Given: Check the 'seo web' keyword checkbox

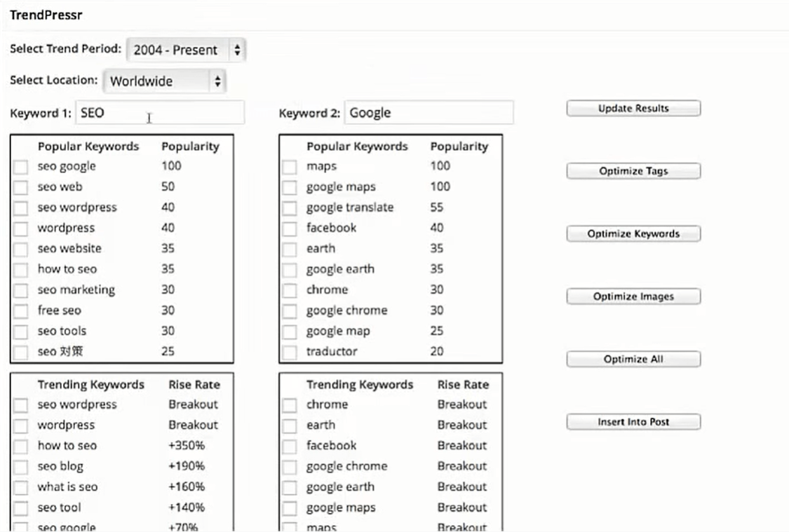Looking at the screenshot, I should tap(20, 188).
